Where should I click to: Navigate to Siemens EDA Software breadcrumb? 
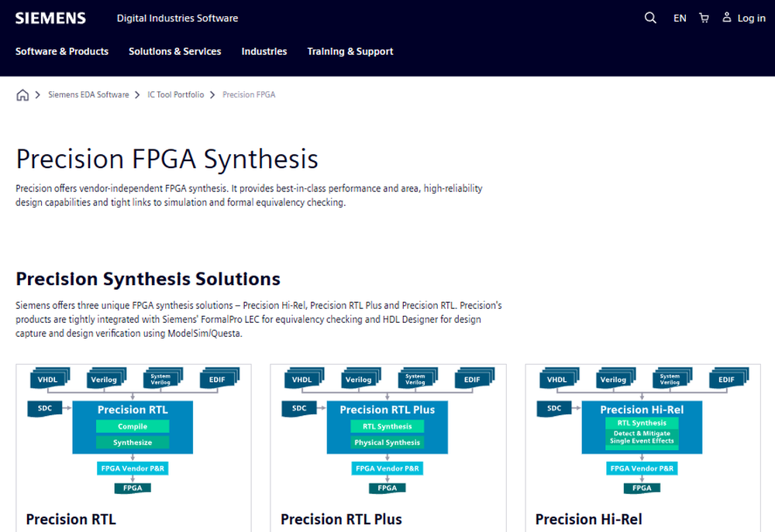[88, 94]
